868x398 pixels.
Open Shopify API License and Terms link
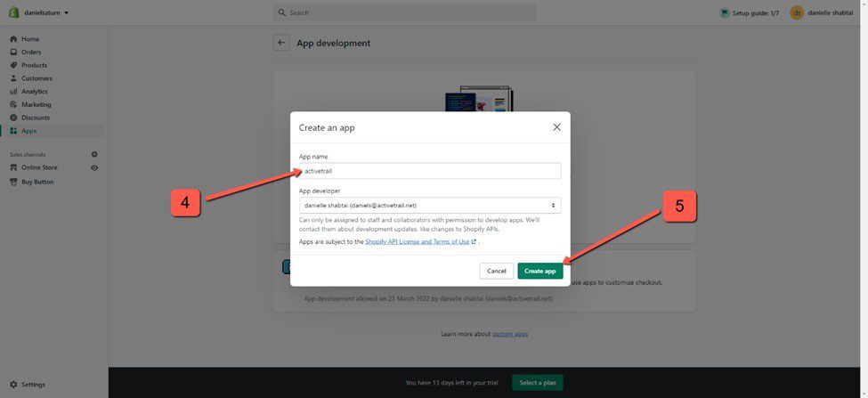tap(420, 241)
